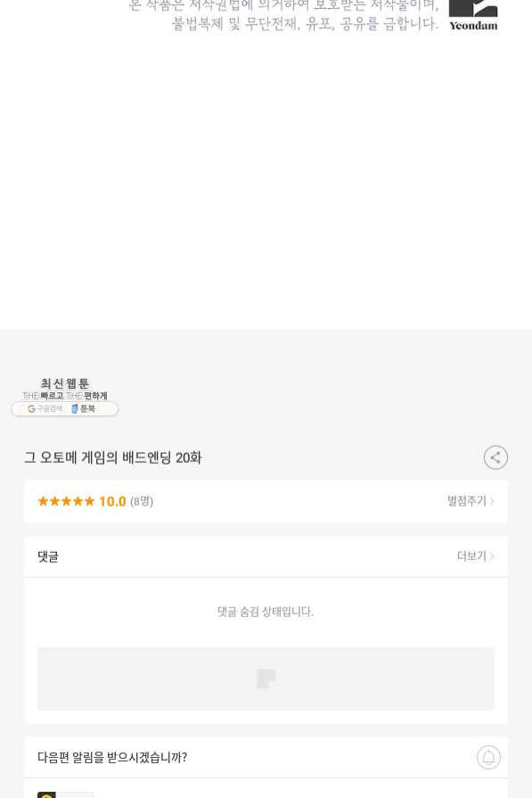Click the episode title 그 오토메 게임의 배드엔딩 20화
The image size is (532, 798).
[x=112, y=457]
